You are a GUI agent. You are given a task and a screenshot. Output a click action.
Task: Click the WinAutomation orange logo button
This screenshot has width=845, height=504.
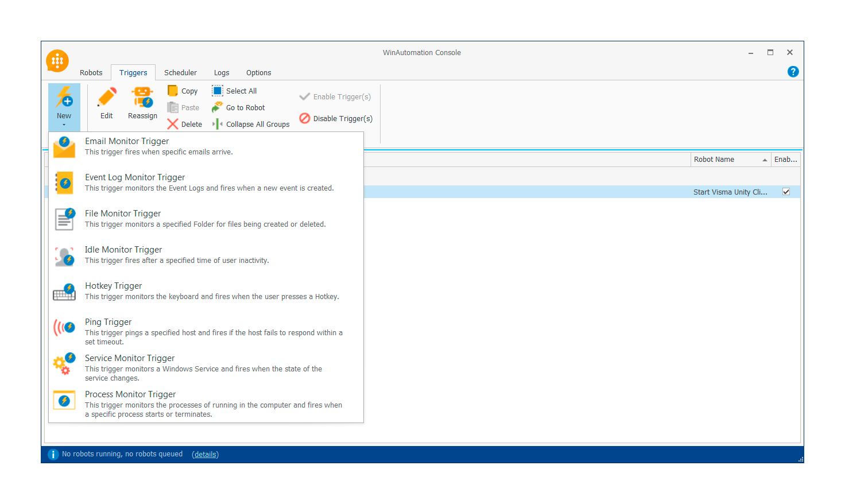pos(57,61)
